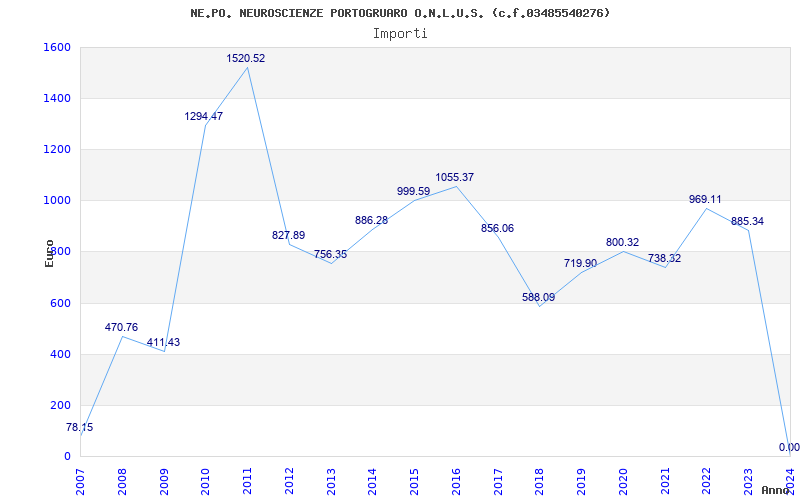Click the 2015 x-axis label
This screenshot has height=500, width=800.
[414, 482]
